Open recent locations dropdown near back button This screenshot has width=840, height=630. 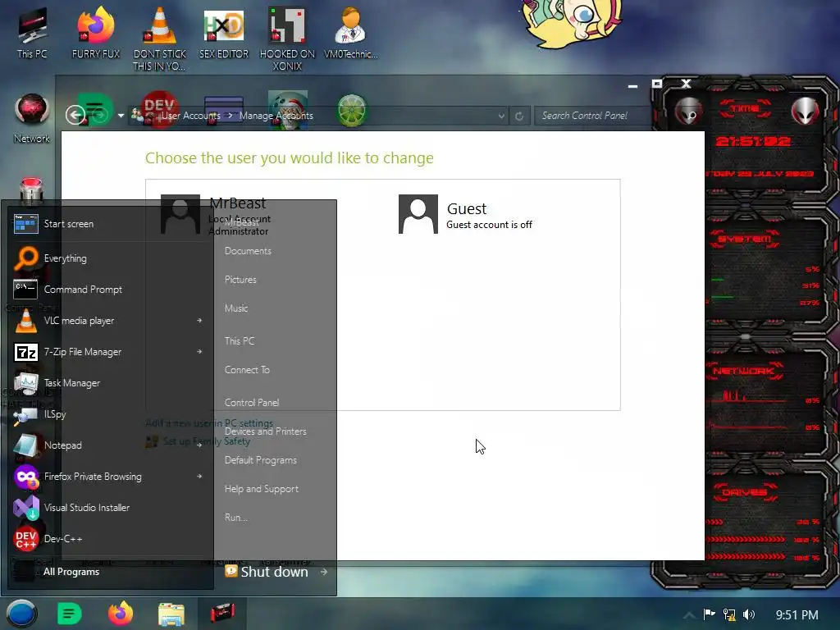click(x=121, y=115)
